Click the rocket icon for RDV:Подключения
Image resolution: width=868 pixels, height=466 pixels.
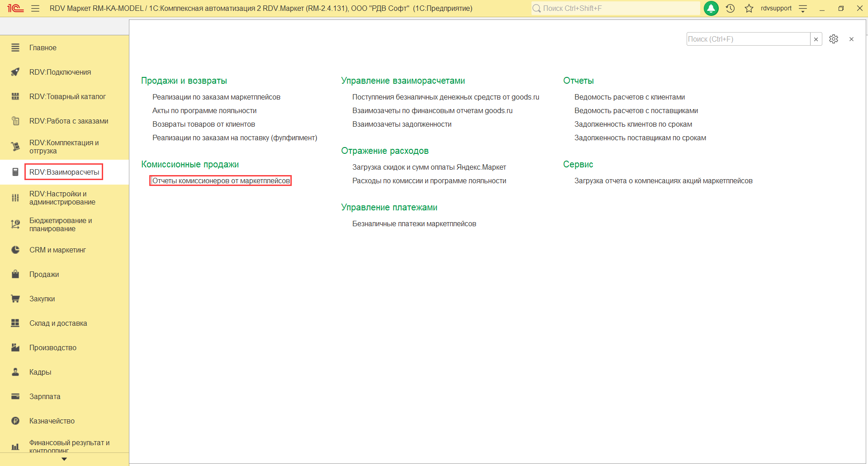click(15, 72)
